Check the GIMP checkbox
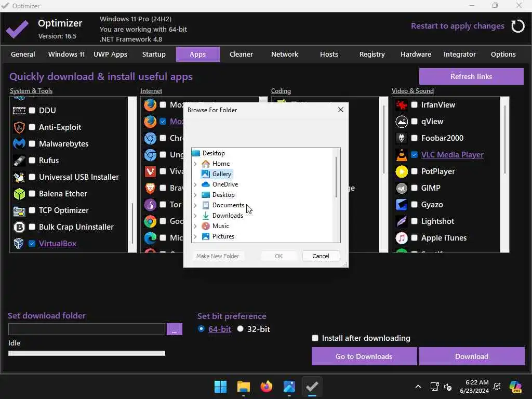This screenshot has width=532, height=399. click(414, 188)
